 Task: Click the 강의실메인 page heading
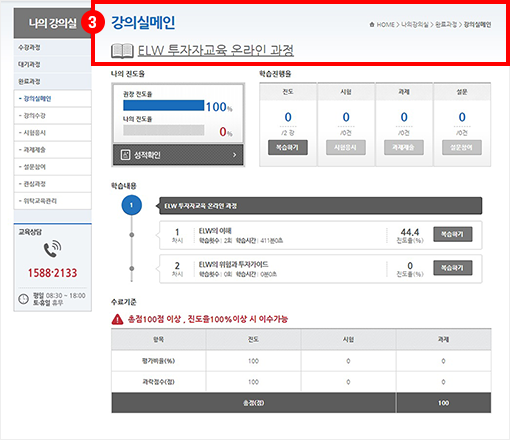point(143,23)
